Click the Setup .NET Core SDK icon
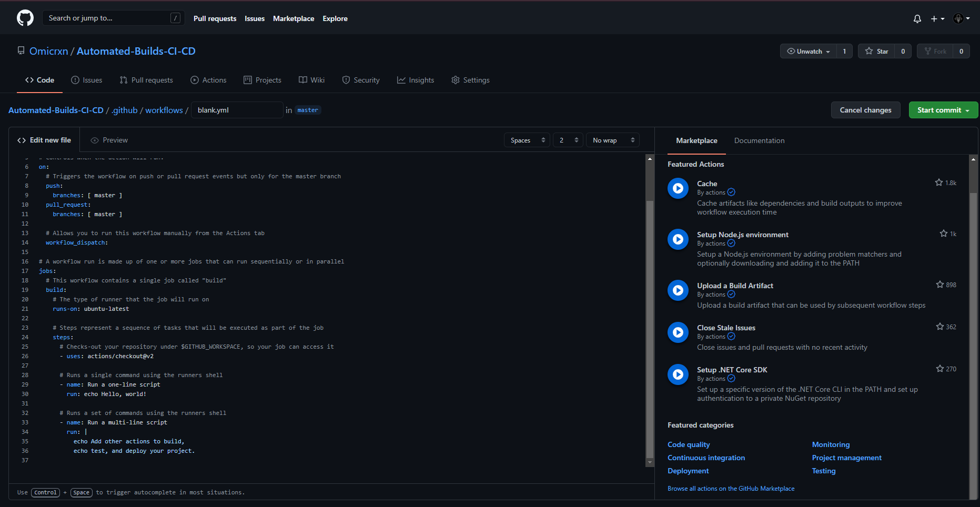The width and height of the screenshot is (980, 507). click(678, 374)
